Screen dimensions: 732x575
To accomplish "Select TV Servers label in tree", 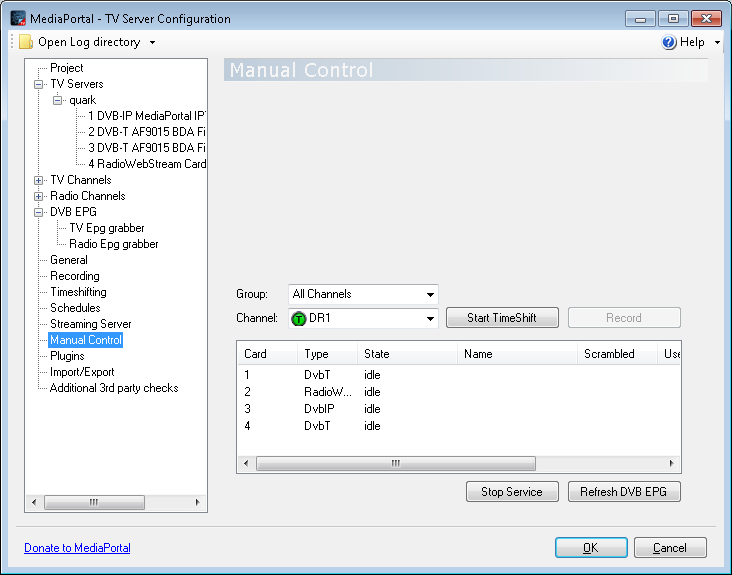I will [x=77, y=84].
